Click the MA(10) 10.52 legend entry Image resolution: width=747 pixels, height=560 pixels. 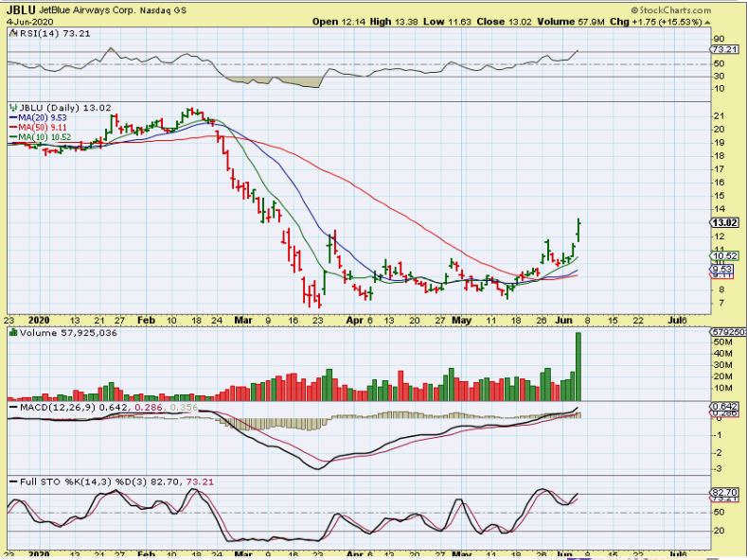tap(41, 137)
